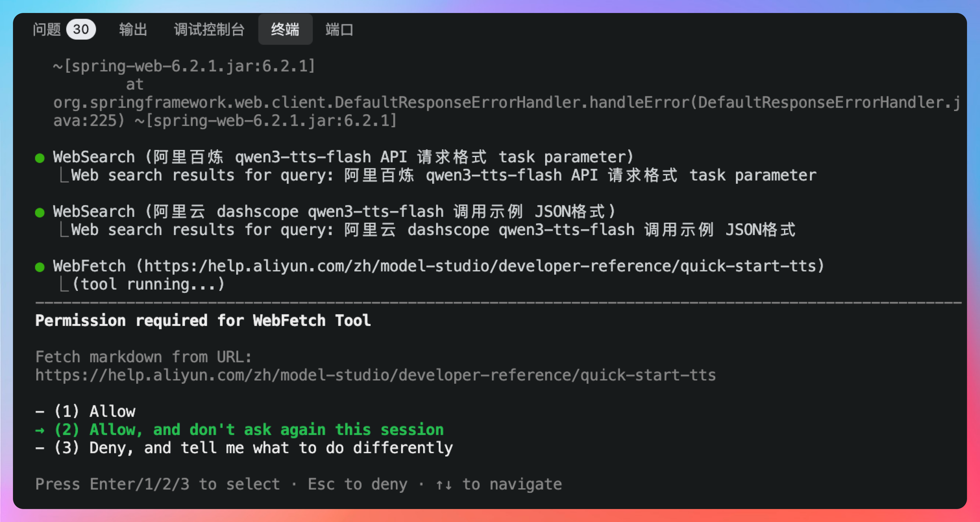The width and height of the screenshot is (980, 522).
Task: Open the 调试控制台 debug console tab
Action: coord(209,29)
